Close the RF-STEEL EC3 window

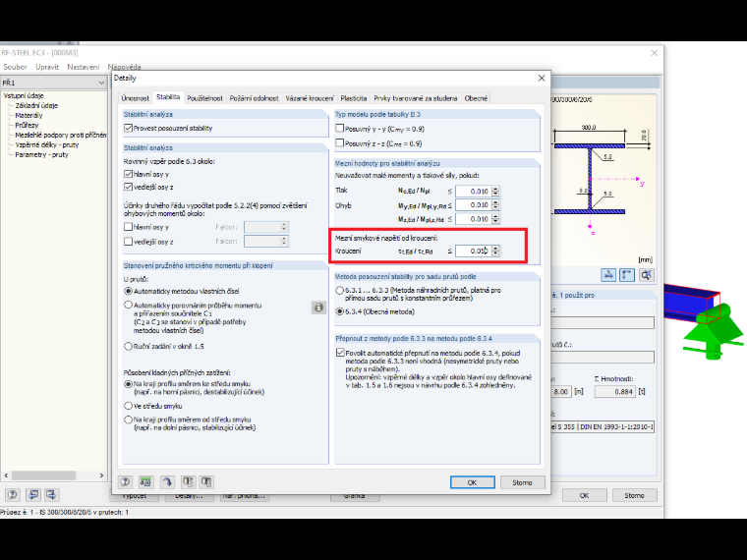click(x=655, y=53)
